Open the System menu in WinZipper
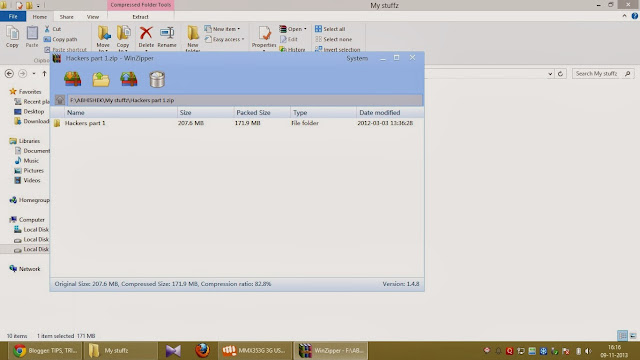The height and width of the screenshot is (360, 640). pos(357,58)
